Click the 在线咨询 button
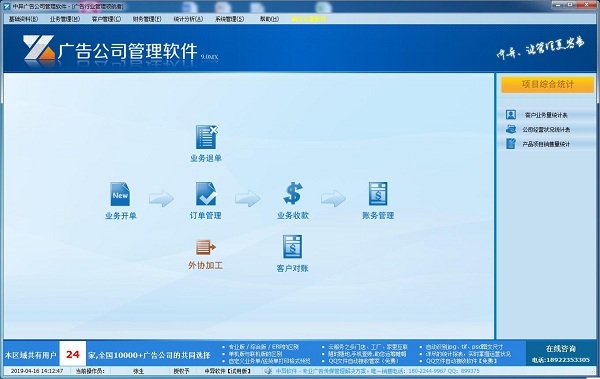 point(561,349)
